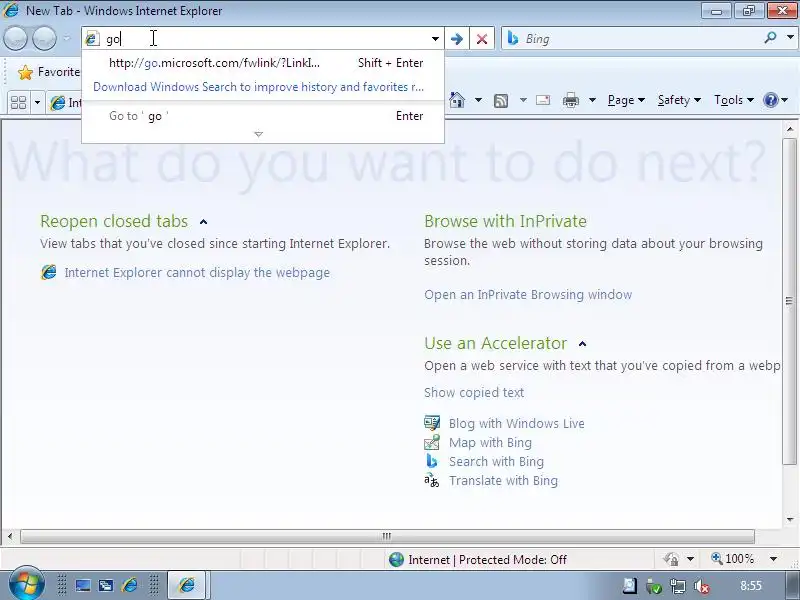Open the Print dropdown arrow
Image resolution: width=800 pixels, height=600 pixels.
click(592, 100)
